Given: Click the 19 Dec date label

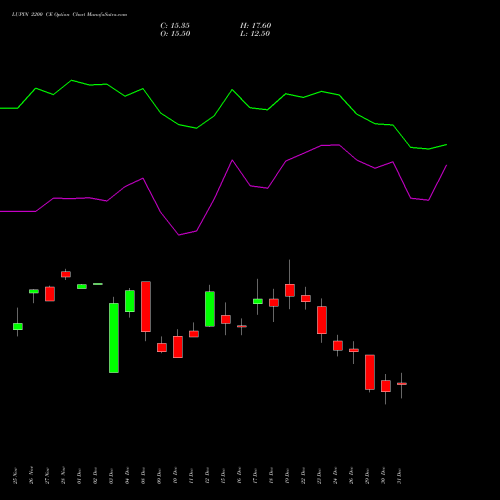Looking at the screenshot, I should click(x=287, y=476).
